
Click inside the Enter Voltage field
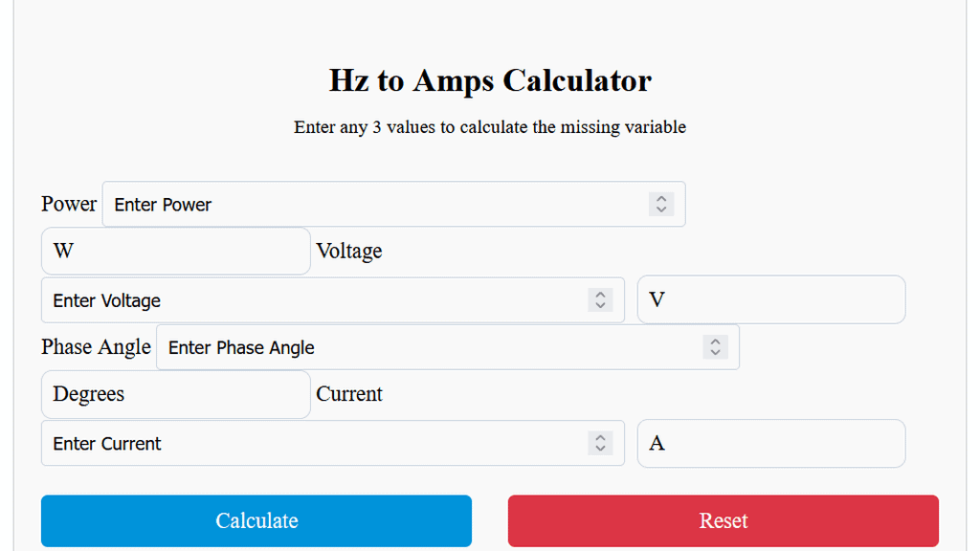[287, 299]
